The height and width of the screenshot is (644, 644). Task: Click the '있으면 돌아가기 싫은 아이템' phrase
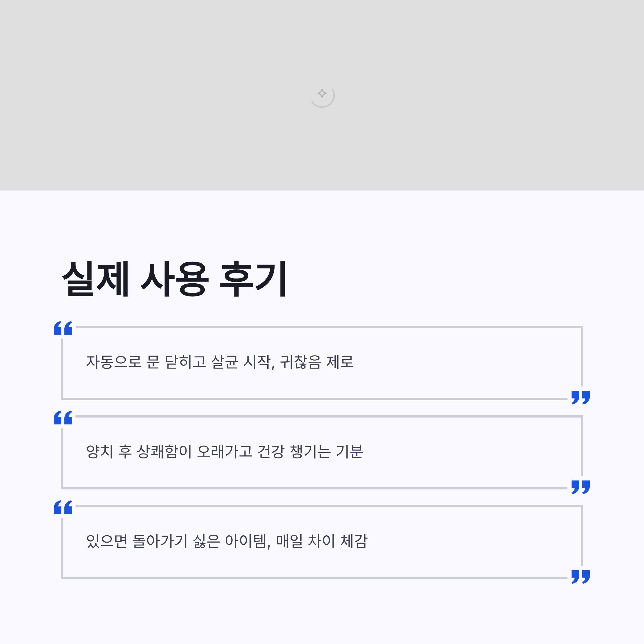176,541
